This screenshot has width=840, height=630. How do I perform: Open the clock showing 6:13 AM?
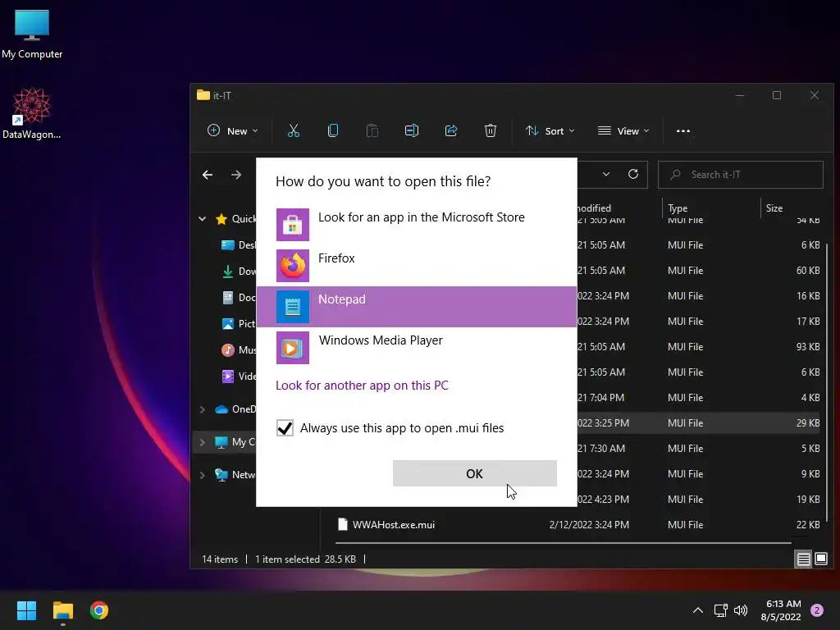781,610
